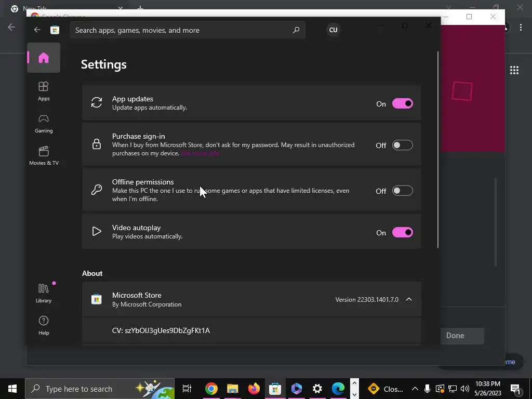This screenshot has width=532, height=399.
Task: Click the taskbar search box
Action: 100,389
